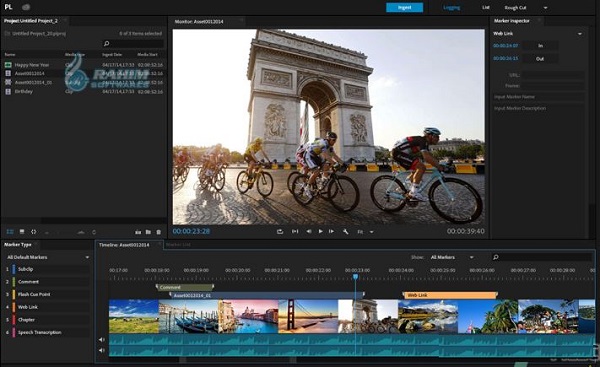Click the Input Marker Name field
600x367 pixels.
click(538, 97)
